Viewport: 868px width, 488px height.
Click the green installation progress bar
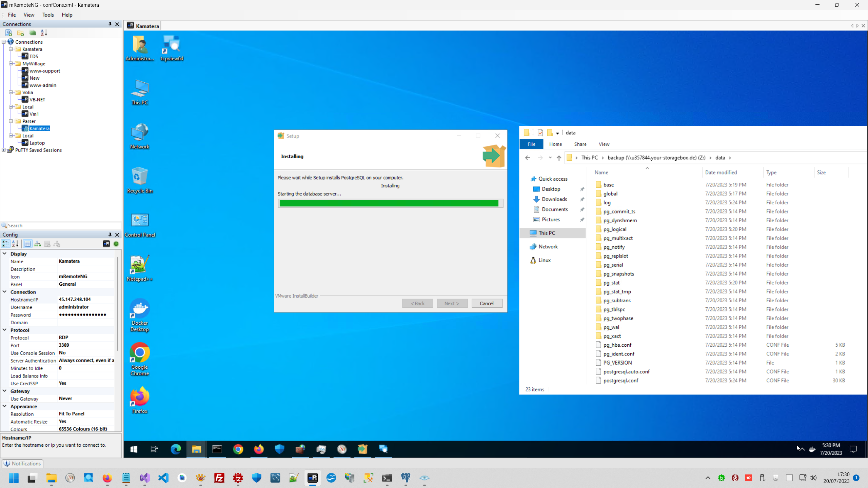click(389, 203)
